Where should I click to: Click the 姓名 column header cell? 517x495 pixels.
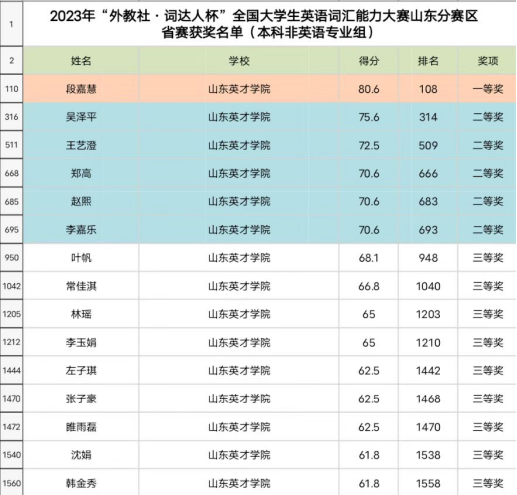[x=81, y=61]
